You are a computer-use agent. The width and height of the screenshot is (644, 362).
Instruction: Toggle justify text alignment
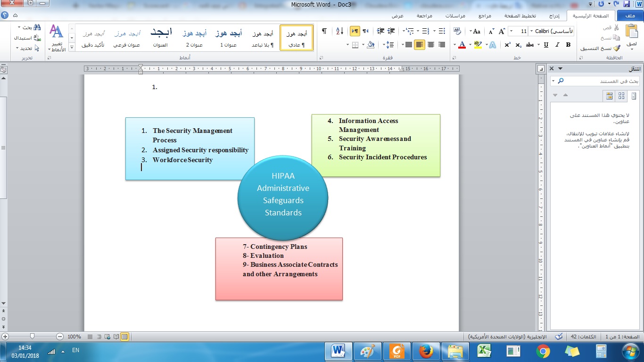(408, 45)
